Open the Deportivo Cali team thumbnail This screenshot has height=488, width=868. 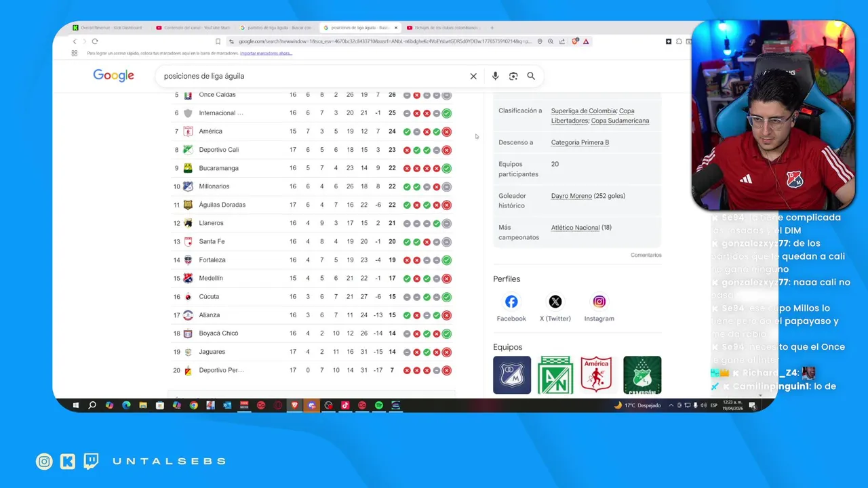642,375
